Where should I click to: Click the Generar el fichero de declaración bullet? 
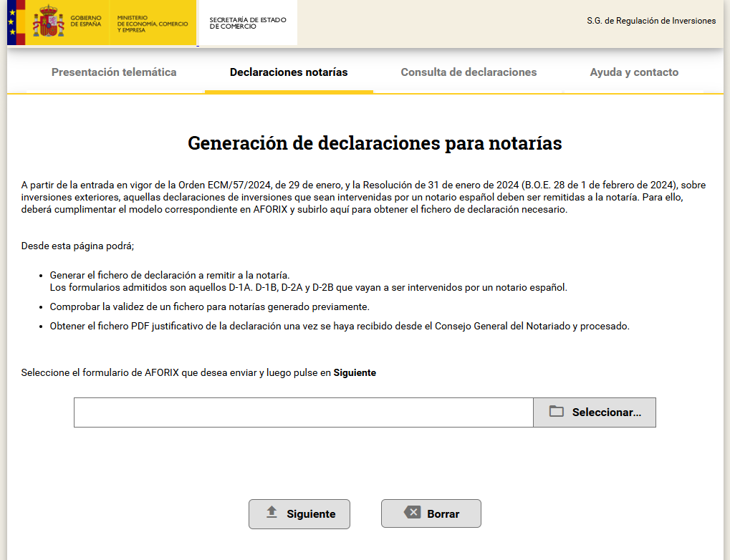click(x=169, y=275)
